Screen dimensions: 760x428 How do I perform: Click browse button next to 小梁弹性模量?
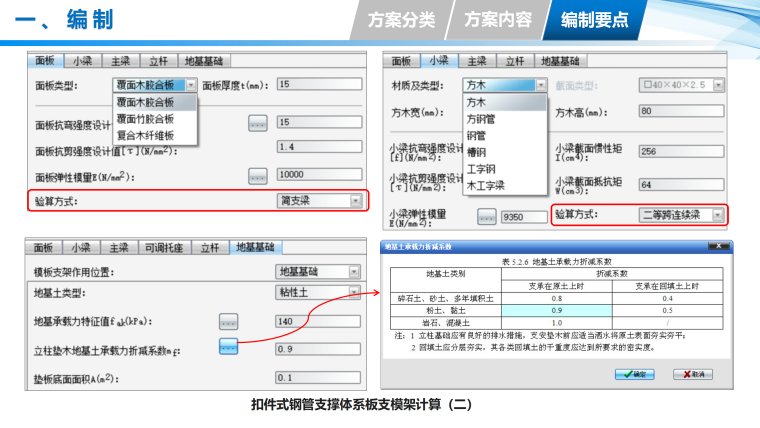(x=487, y=216)
